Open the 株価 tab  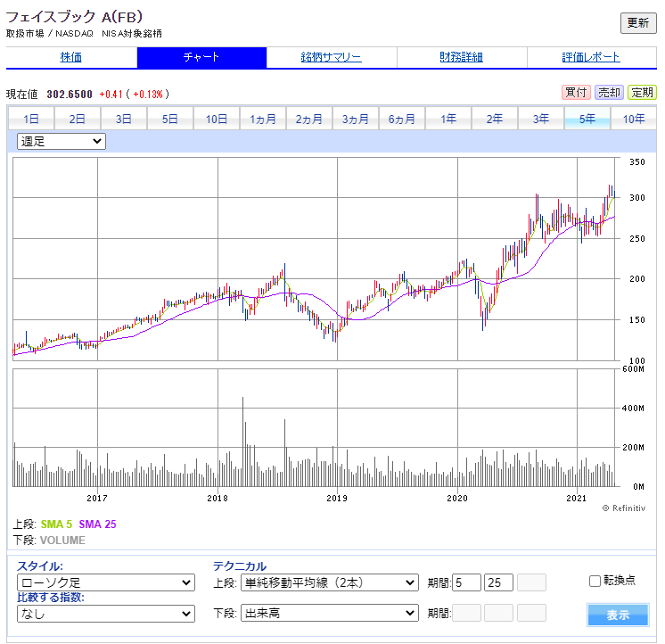[70, 57]
